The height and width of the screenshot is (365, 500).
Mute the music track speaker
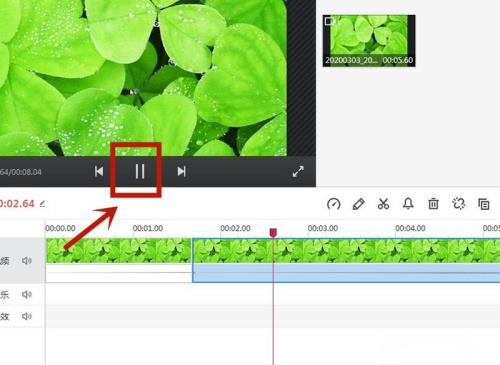[27, 294]
